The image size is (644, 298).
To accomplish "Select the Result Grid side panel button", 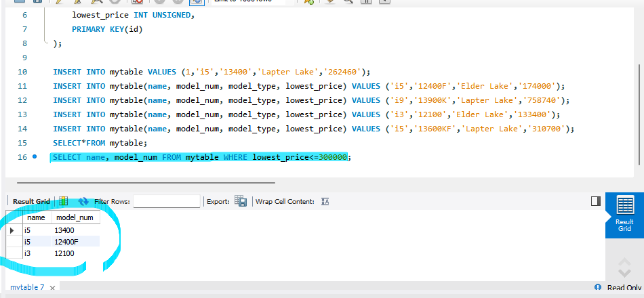I will tap(624, 215).
